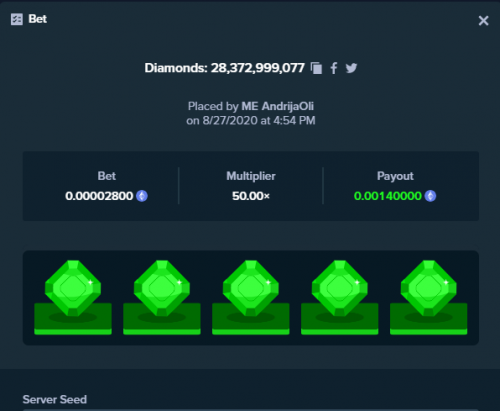The height and width of the screenshot is (411, 500).
Task: Click the Diamonds bet number 28,372,999,077
Action: pyautogui.click(x=258, y=68)
